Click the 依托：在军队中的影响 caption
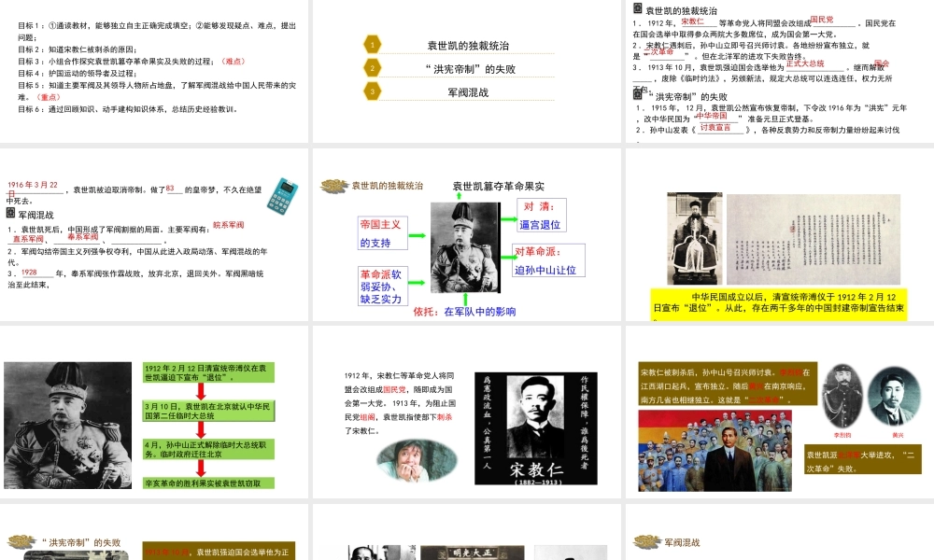The image size is (934, 560). click(x=464, y=311)
